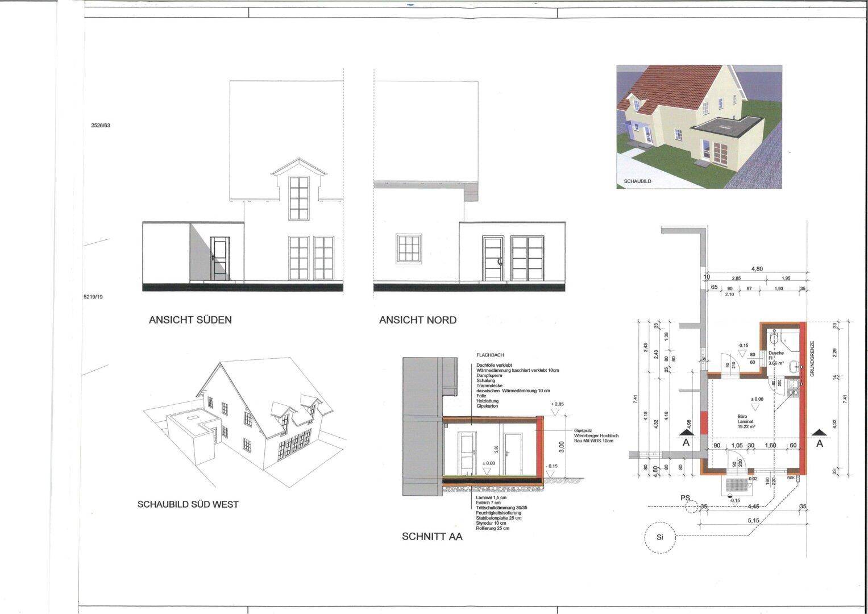Click the 'Holzlattung' layer note
Image resolution: width=868 pixels, height=614 pixels.
tap(487, 401)
